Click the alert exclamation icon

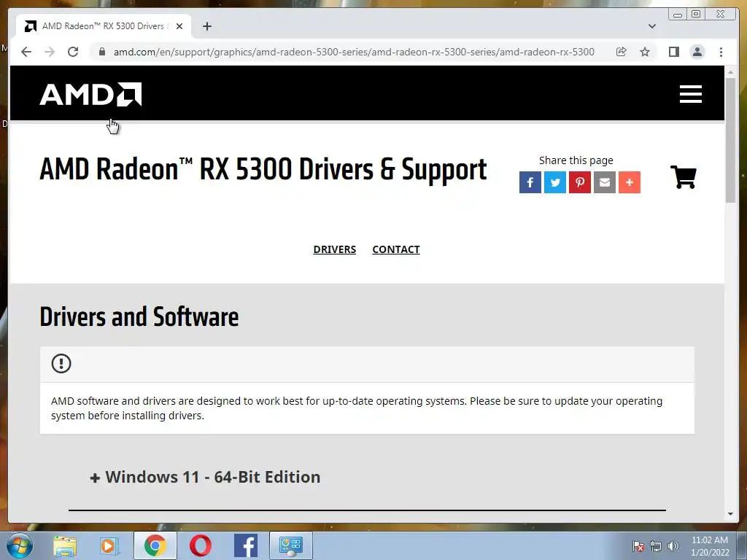point(61,363)
